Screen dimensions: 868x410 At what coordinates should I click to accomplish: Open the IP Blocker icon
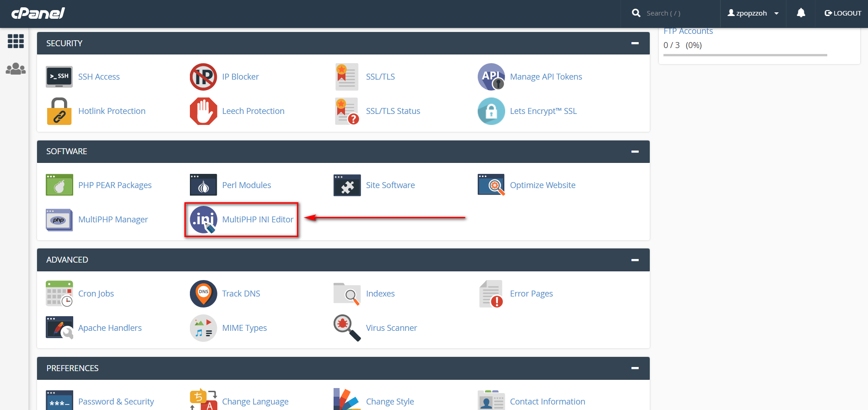click(204, 76)
